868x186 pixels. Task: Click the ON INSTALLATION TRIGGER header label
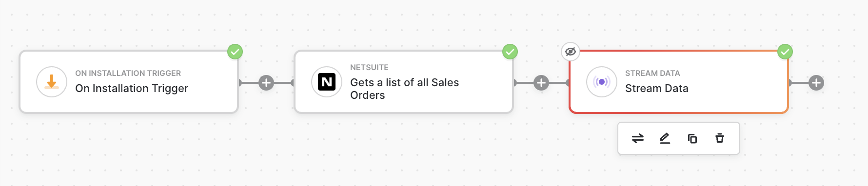pyautogui.click(x=128, y=74)
